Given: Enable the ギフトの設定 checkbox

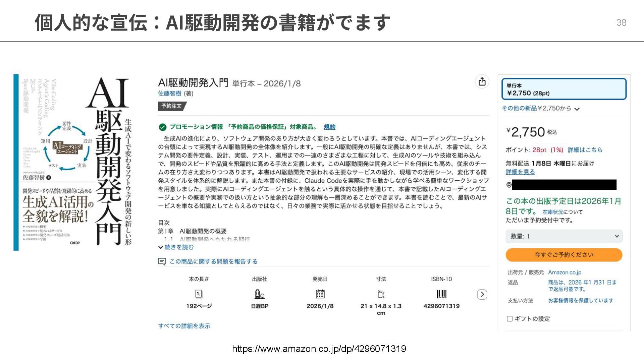Looking at the screenshot, I should pyautogui.click(x=509, y=319).
